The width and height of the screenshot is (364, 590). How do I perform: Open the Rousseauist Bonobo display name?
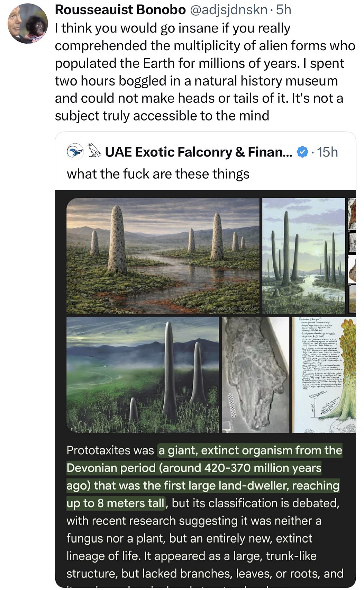tap(120, 10)
